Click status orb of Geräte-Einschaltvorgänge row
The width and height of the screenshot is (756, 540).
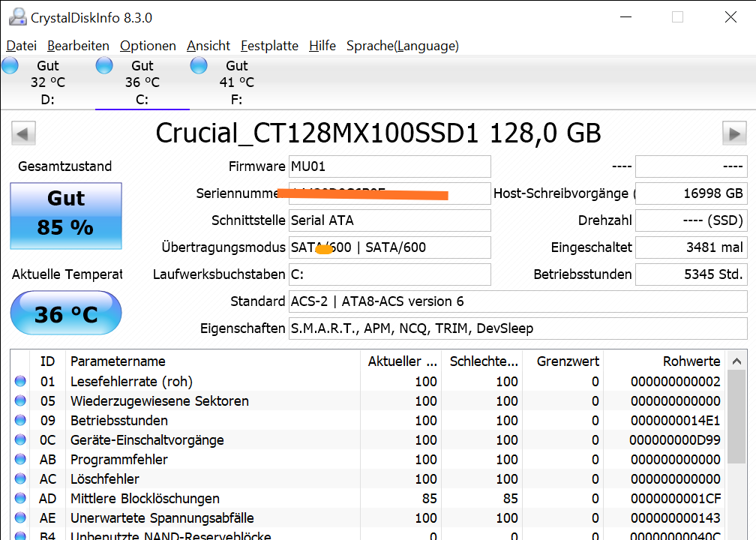20,439
